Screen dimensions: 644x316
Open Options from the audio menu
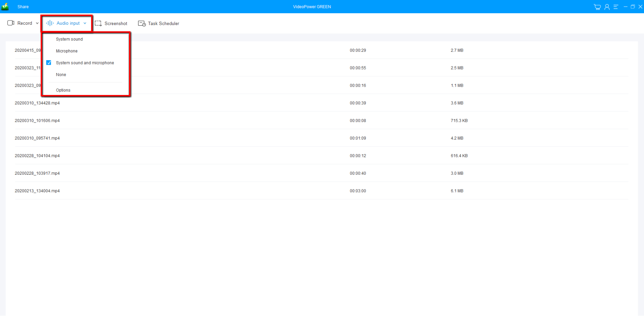click(63, 90)
